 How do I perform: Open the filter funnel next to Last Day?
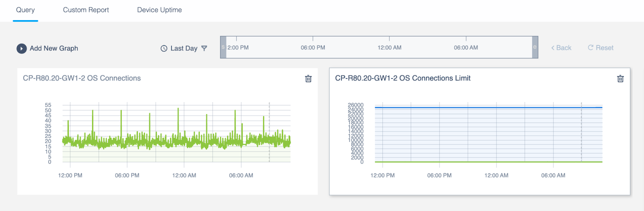click(204, 48)
